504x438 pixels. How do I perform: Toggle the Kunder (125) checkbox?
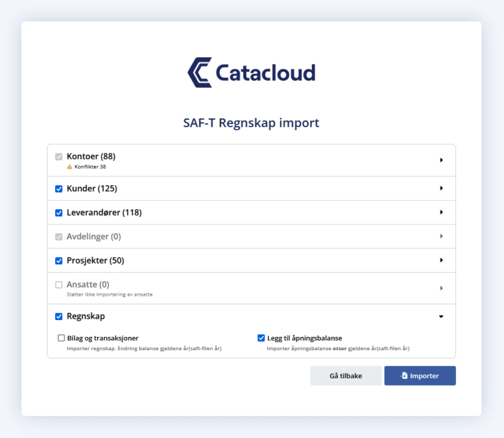[x=59, y=189]
